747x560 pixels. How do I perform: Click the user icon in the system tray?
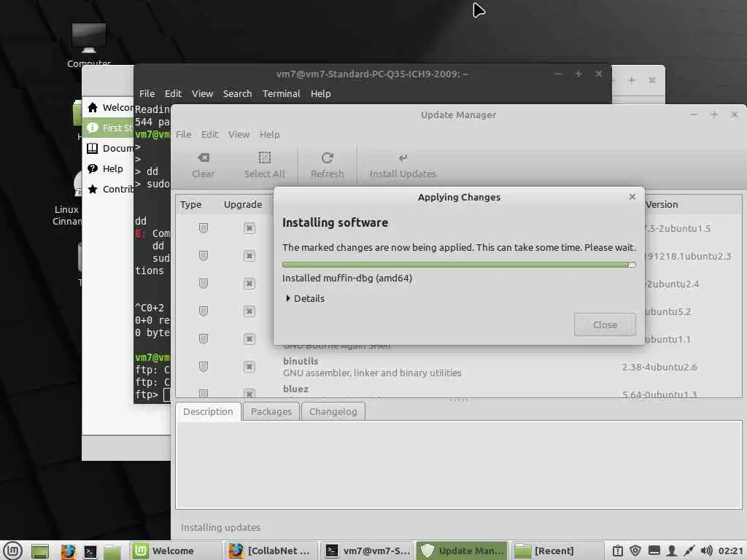tap(671, 551)
